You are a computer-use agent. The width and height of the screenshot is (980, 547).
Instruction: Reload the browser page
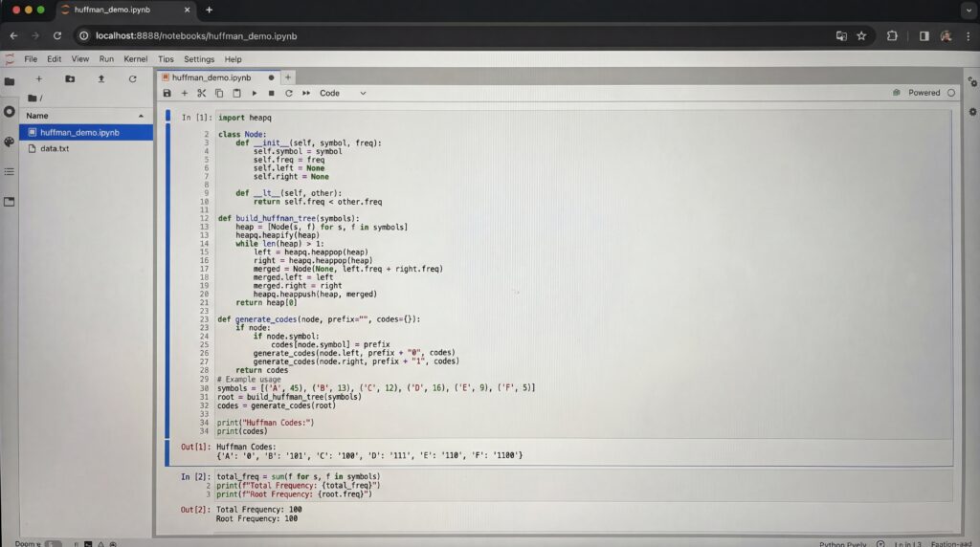coord(56,36)
